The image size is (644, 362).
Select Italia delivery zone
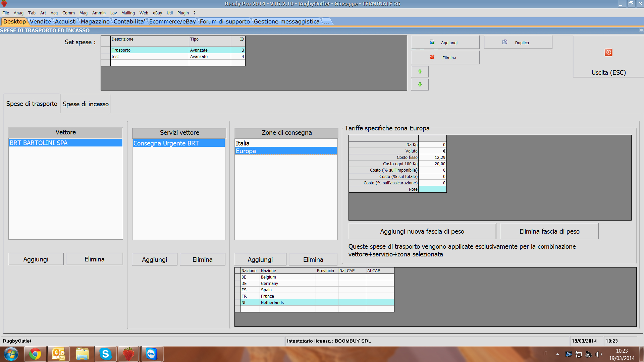pyautogui.click(x=286, y=143)
